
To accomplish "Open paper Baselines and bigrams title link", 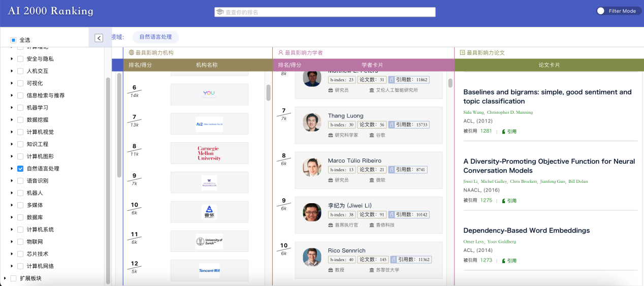I will [x=548, y=97].
